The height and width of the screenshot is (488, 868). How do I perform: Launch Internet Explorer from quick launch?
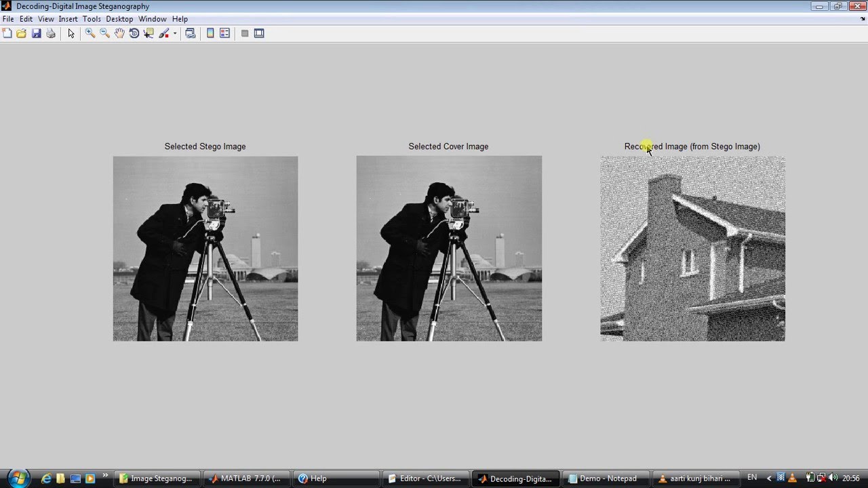click(46, 478)
